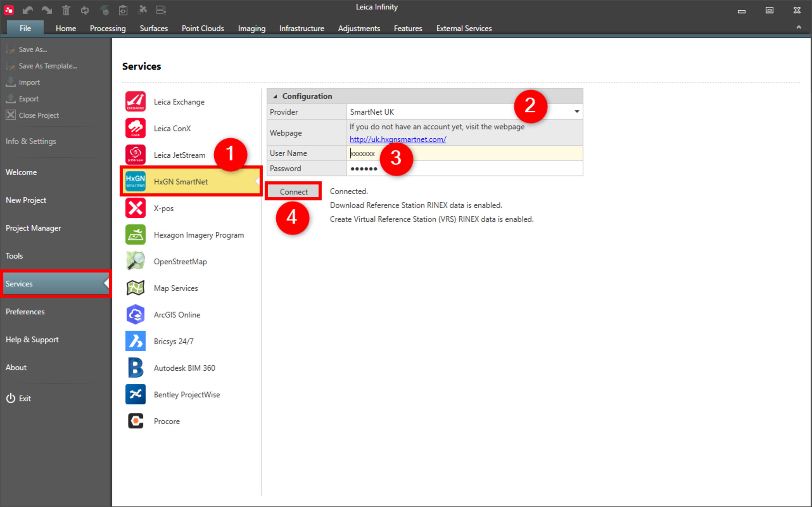
Task: Switch to the Adjustments tab
Action: click(x=359, y=28)
